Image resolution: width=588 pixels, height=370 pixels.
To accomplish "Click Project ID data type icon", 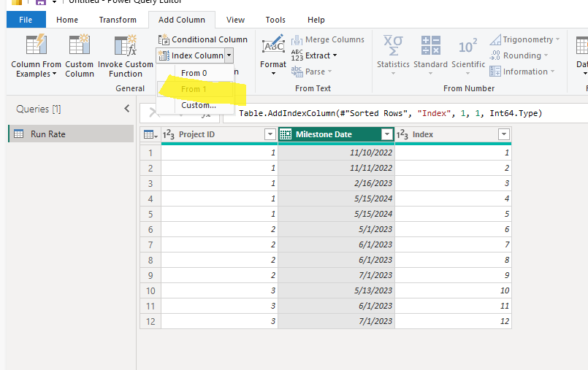I will (169, 134).
